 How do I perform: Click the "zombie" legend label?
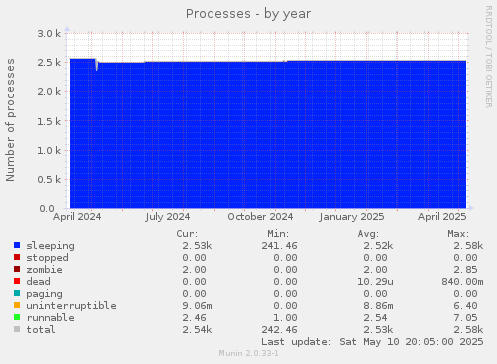[44, 270]
